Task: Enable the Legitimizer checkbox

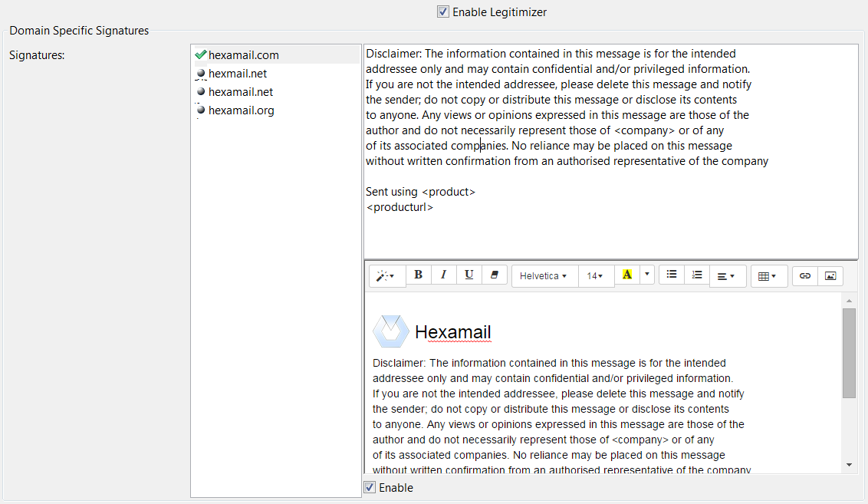Action: tap(442, 12)
